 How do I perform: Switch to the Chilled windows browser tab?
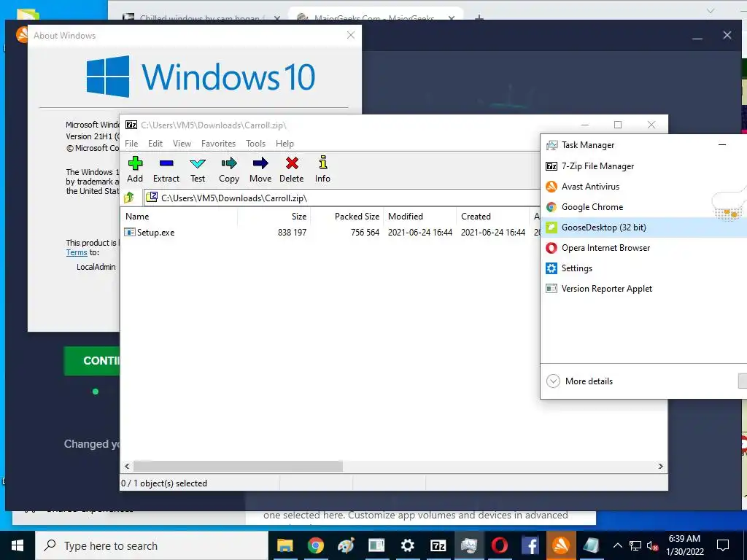[202, 18]
